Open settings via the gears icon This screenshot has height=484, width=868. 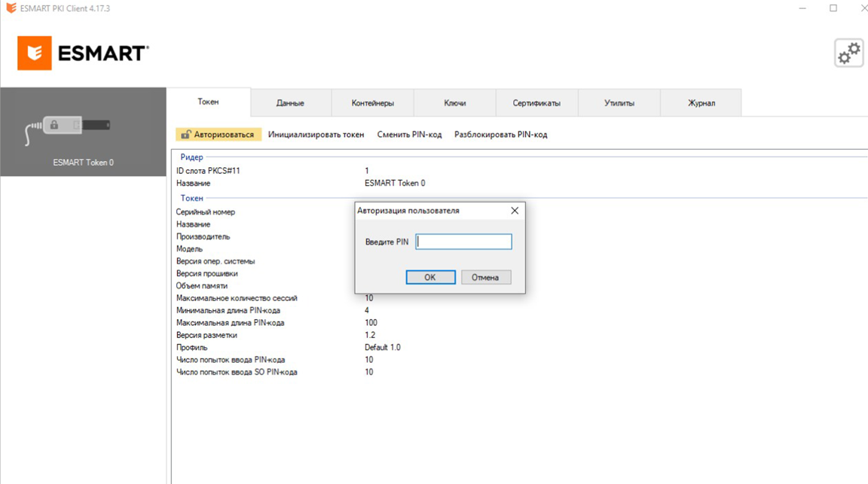point(848,53)
